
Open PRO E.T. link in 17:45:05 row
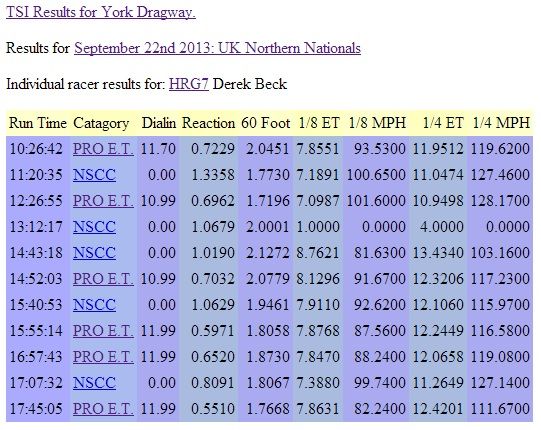(103, 409)
